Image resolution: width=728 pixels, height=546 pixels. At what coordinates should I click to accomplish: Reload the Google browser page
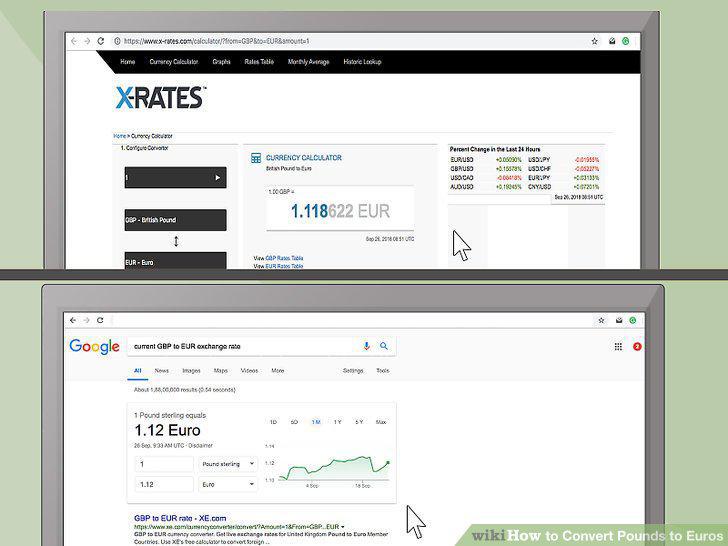pyautogui.click(x=100, y=320)
